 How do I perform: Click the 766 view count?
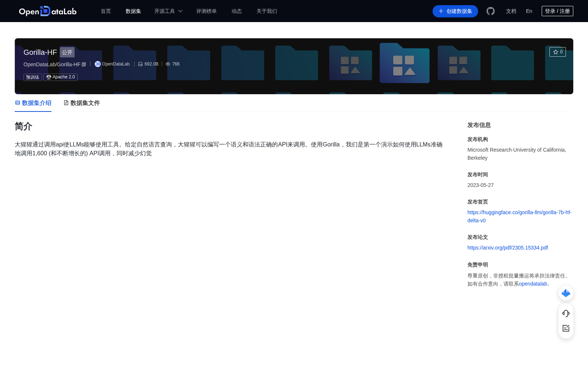coord(176,64)
